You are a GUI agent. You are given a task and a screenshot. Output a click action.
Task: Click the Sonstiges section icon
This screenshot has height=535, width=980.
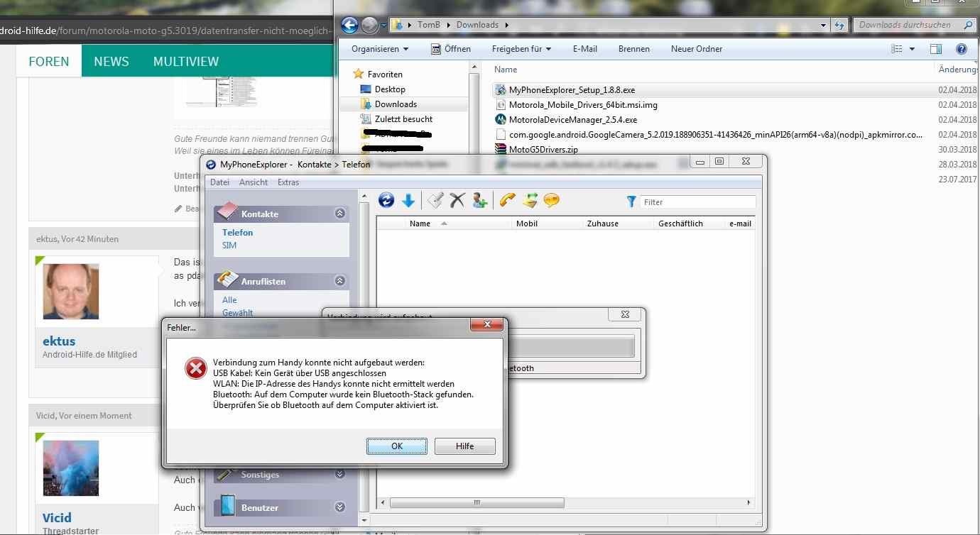click(227, 474)
